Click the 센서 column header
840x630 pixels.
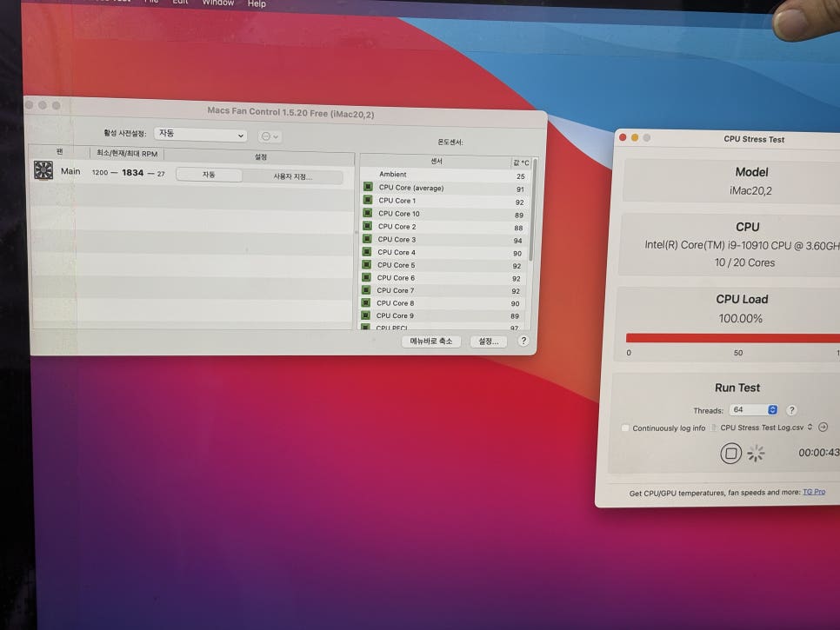[436, 161]
